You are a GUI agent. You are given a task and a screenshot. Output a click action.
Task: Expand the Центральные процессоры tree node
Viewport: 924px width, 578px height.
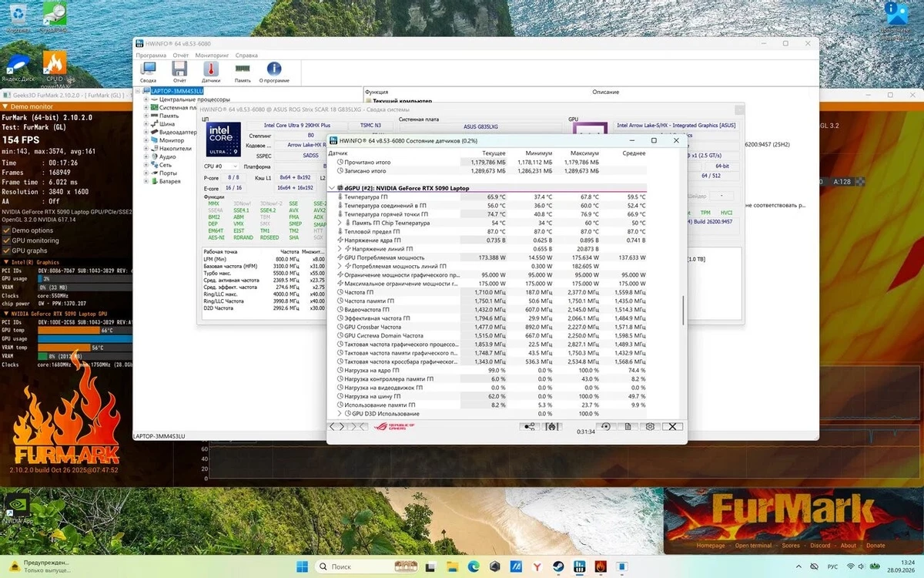tap(146, 99)
